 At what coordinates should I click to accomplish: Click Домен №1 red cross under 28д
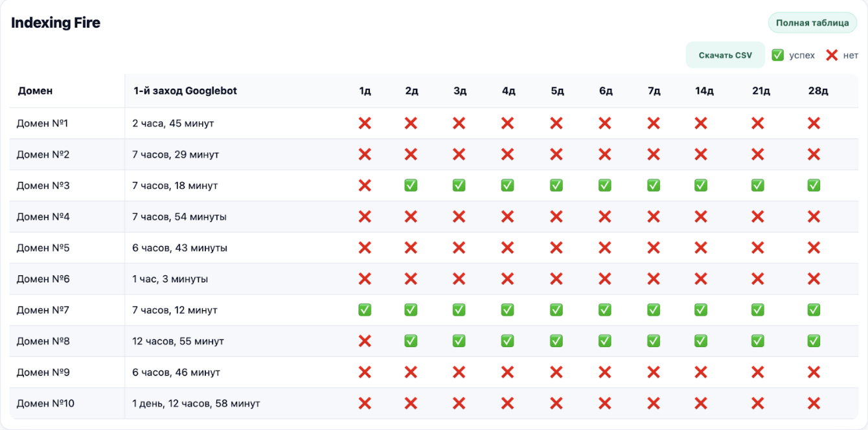[814, 123]
